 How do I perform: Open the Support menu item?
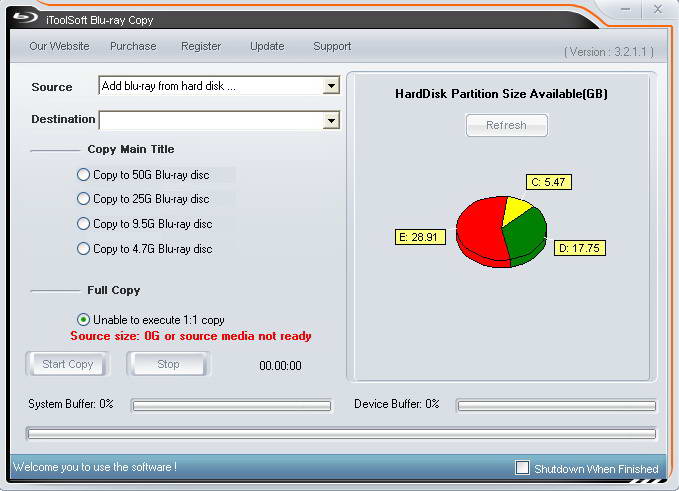[x=332, y=46]
